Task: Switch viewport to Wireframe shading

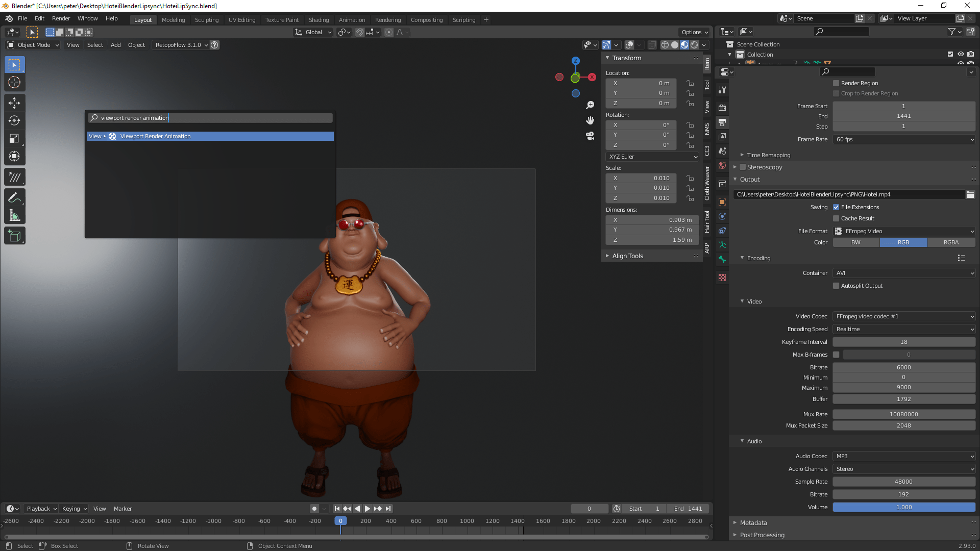Action: tap(665, 45)
